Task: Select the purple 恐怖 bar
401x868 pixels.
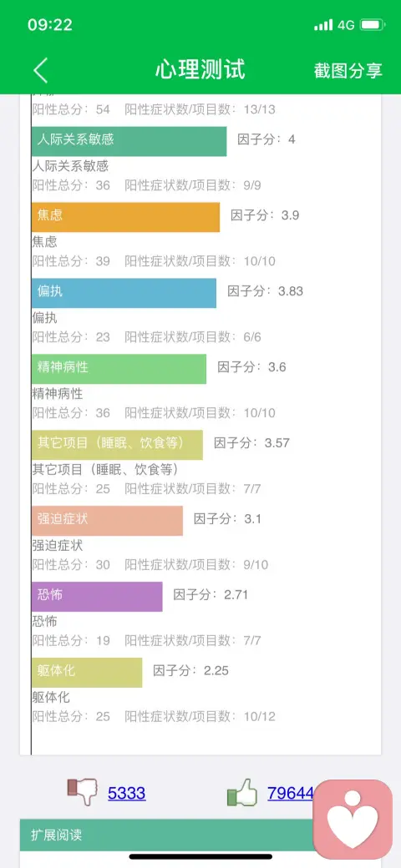Action: coord(97,596)
